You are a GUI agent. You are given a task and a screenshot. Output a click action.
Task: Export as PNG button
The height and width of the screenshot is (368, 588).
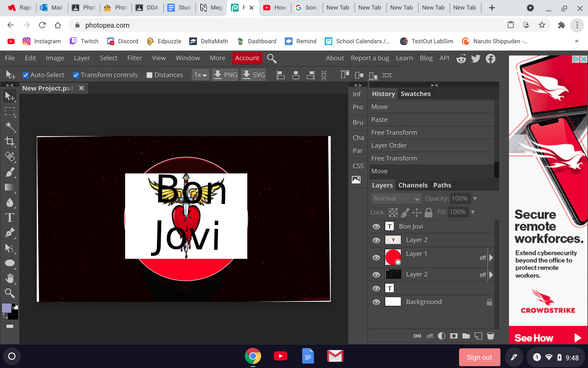click(x=225, y=75)
